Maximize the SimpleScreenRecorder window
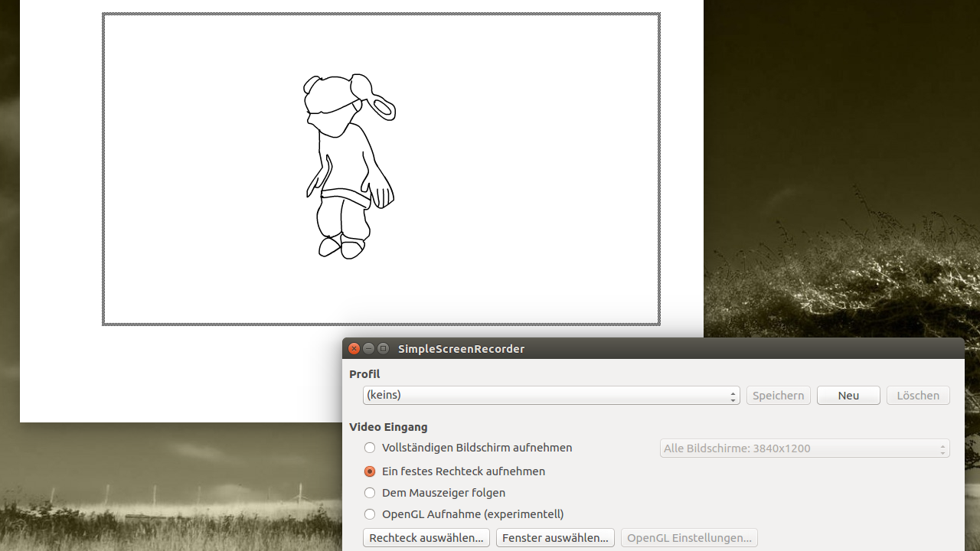This screenshot has height=551, width=980. point(383,348)
